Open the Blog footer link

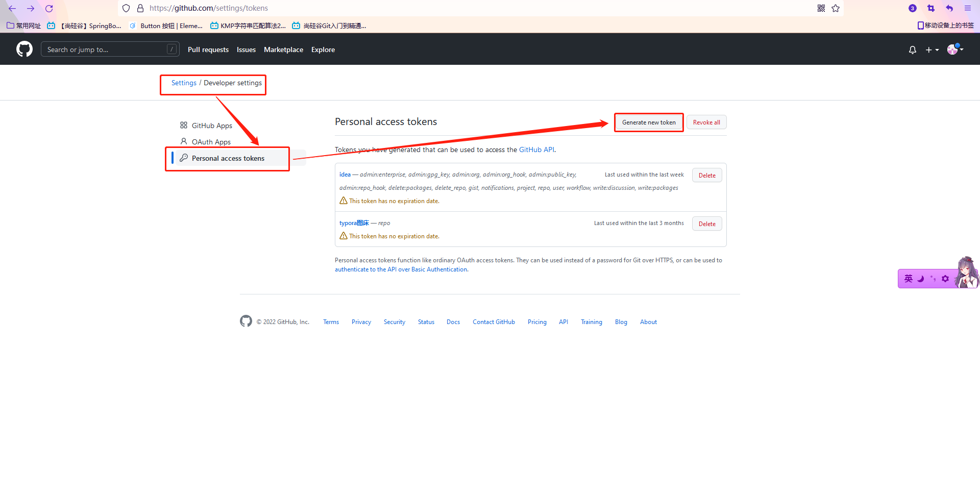pyautogui.click(x=621, y=322)
